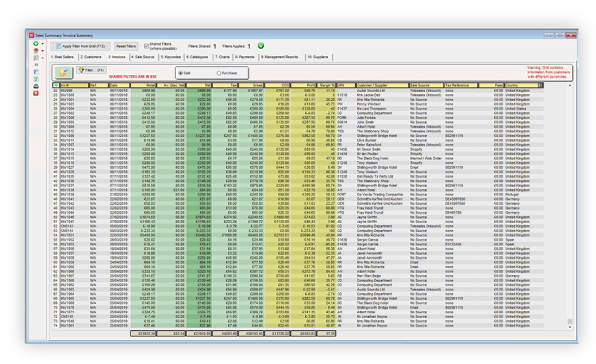Click the Internet / Web Order source cell
Screen dimensions: 596x364
426,158
